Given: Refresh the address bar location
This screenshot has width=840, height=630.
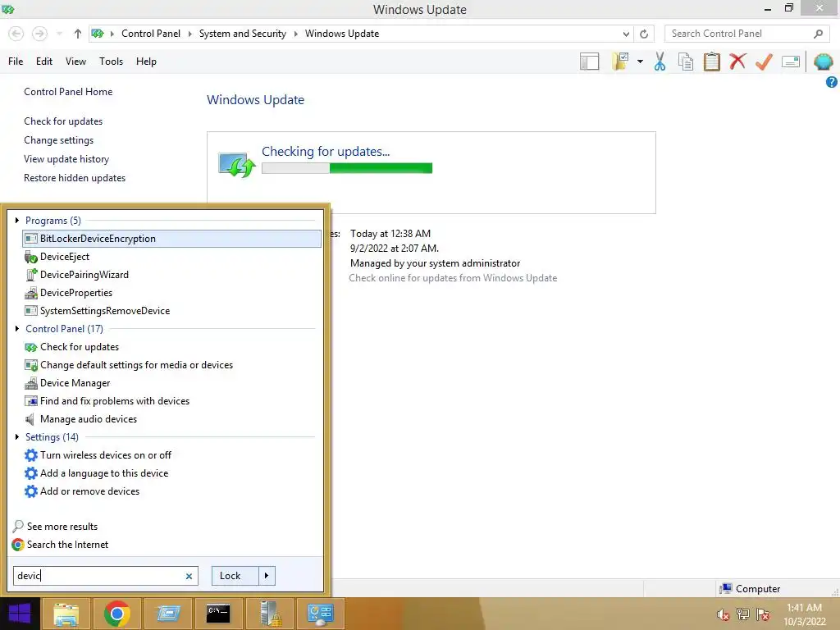Looking at the screenshot, I should point(644,34).
